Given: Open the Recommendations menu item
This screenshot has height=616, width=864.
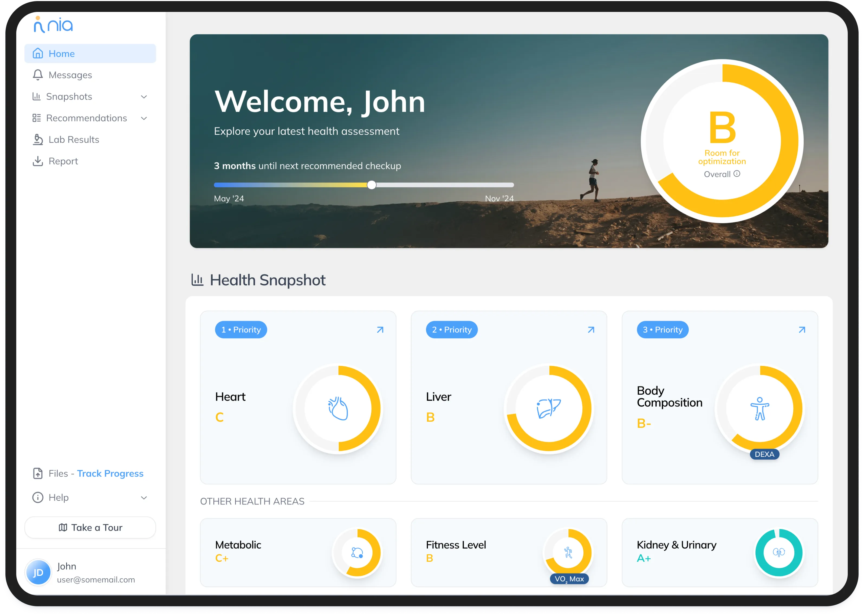Looking at the screenshot, I should (x=90, y=118).
